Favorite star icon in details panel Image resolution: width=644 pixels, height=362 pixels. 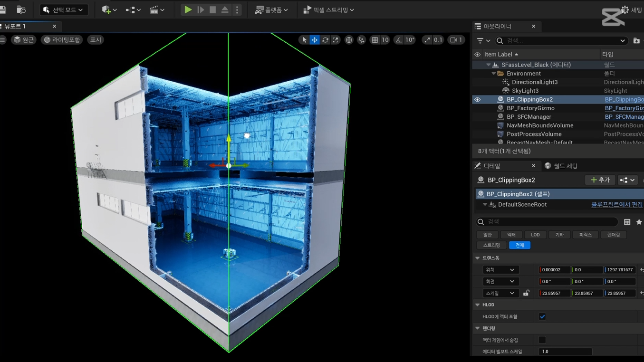tap(639, 222)
